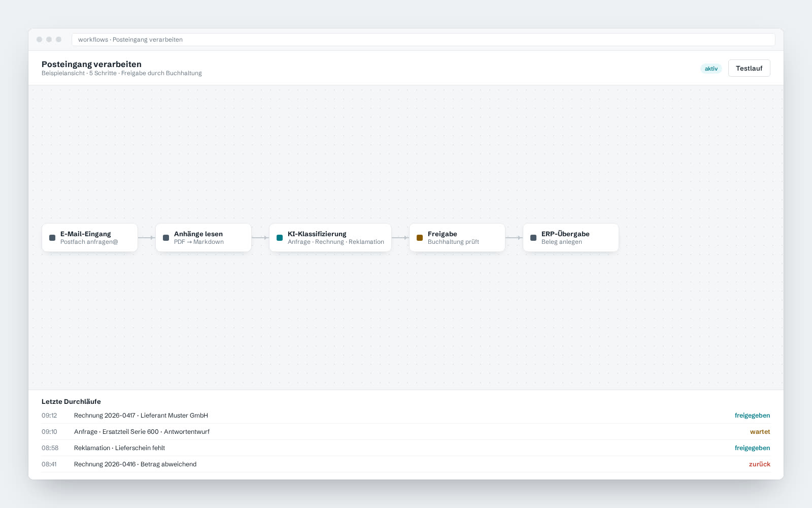Click the zurück status of the 08:41 run
This screenshot has width=812, height=508.
pos(759,464)
